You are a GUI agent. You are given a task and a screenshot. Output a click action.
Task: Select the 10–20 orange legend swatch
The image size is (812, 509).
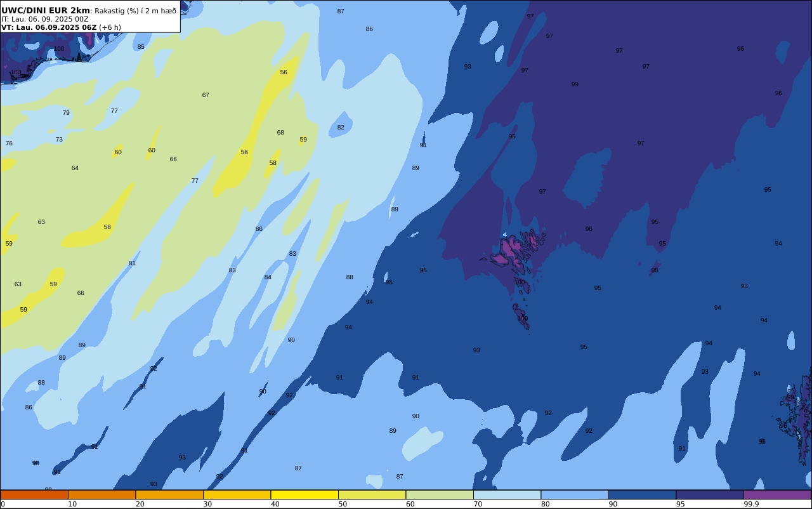(x=101, y=494)
